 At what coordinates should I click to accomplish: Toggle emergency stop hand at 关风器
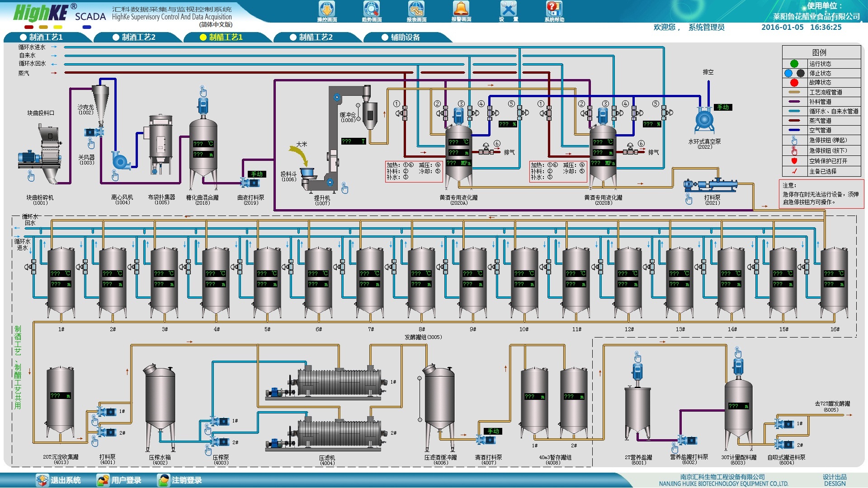91,144
